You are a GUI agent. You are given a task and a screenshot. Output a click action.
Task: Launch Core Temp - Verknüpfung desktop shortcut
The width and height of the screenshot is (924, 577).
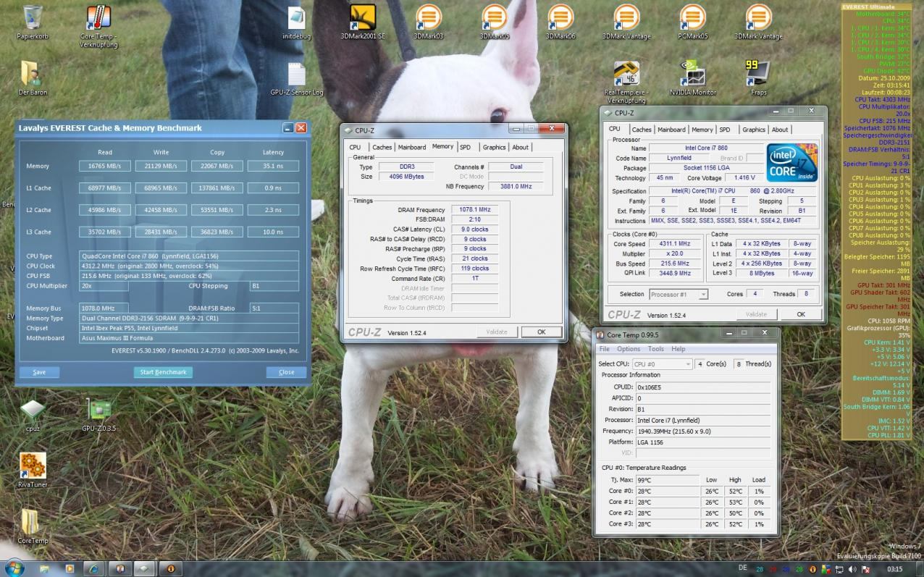(98, 26)
